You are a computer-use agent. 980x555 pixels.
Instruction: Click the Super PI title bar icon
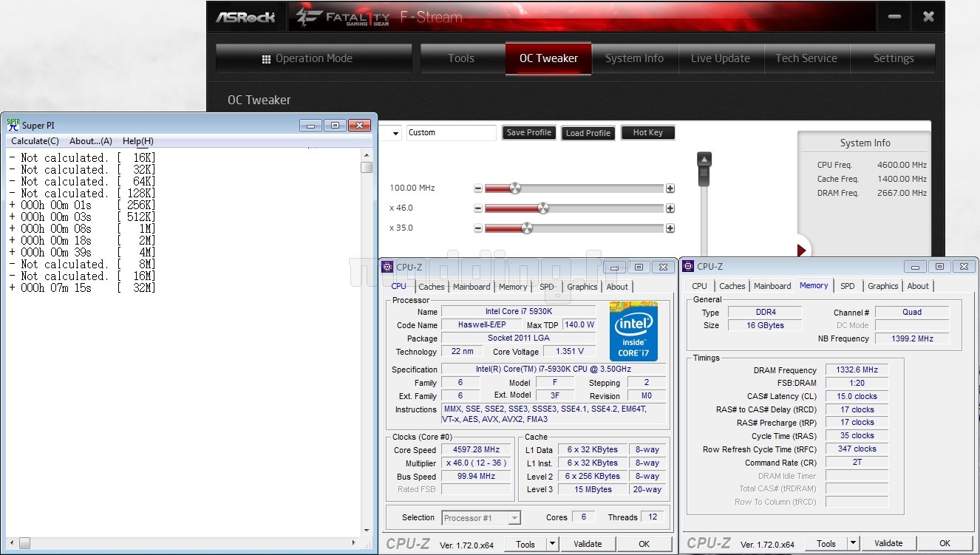coord(13,125)
